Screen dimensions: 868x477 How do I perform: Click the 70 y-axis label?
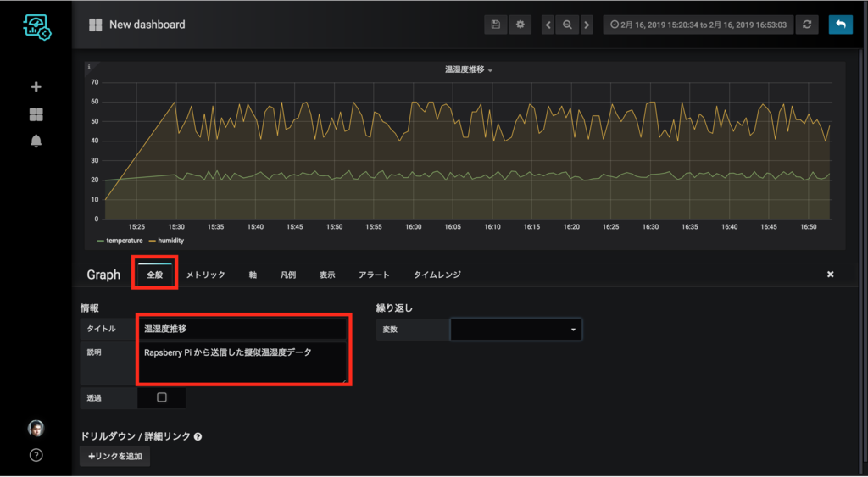[95, 82]
